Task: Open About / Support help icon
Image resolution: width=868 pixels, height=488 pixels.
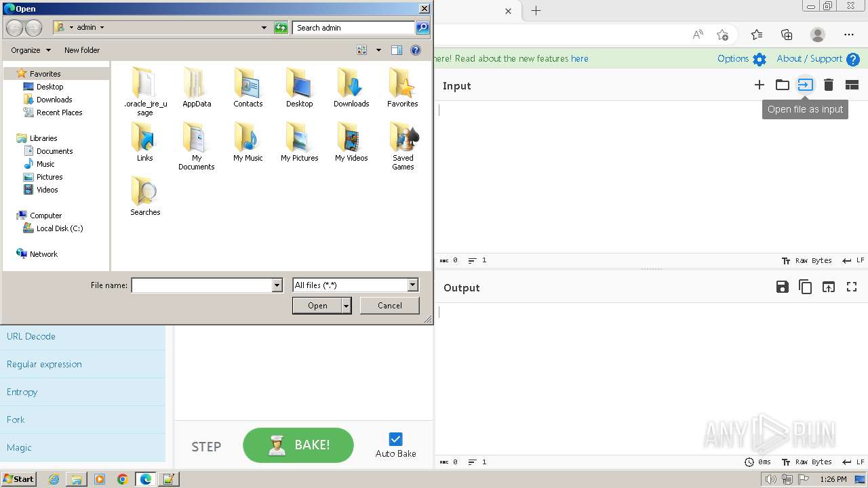Action: [x=853, y=59]
